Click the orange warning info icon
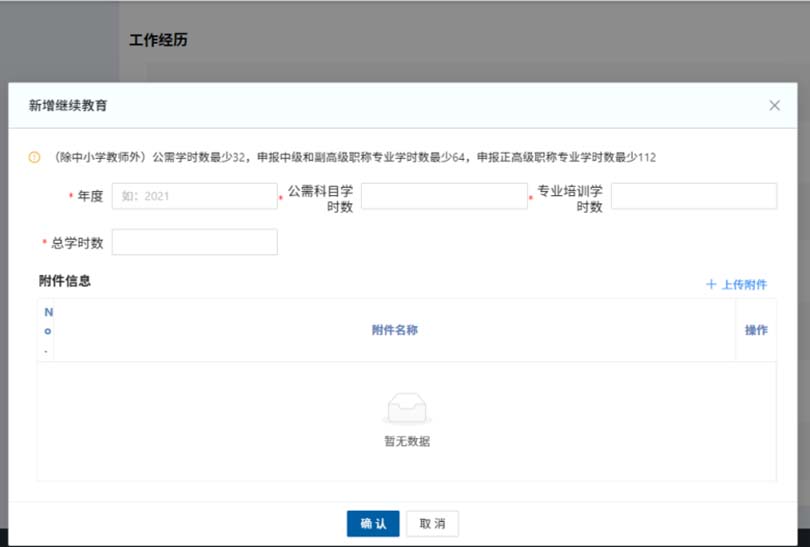 (x=34, y=157)
